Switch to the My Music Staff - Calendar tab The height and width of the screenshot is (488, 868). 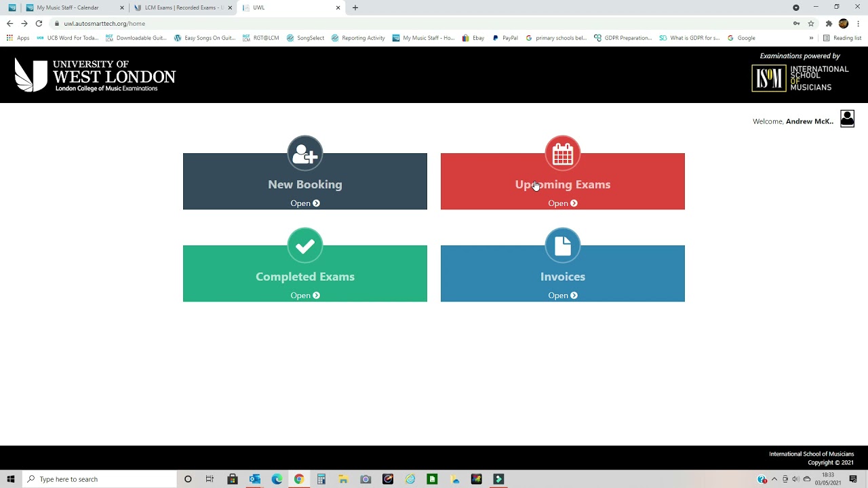pos(75,7)
